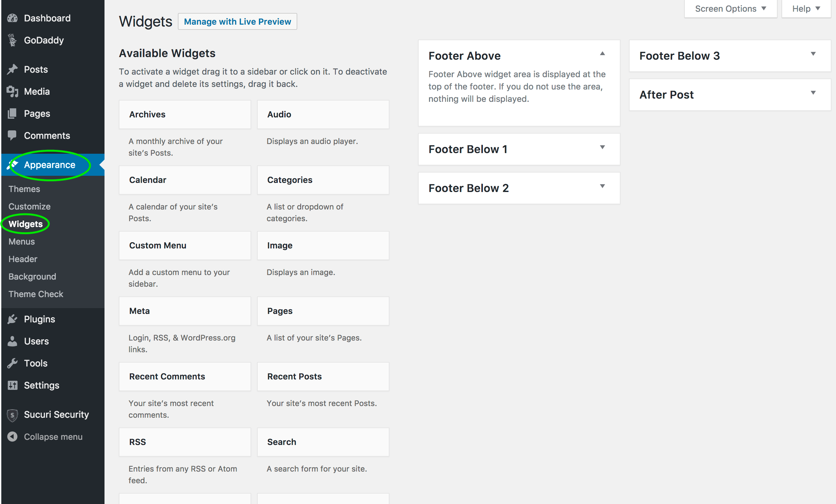The width and height of the screenshot is (836, 504).
Task: Select the Recent Comments widget
Action: (x=185, y=376)
